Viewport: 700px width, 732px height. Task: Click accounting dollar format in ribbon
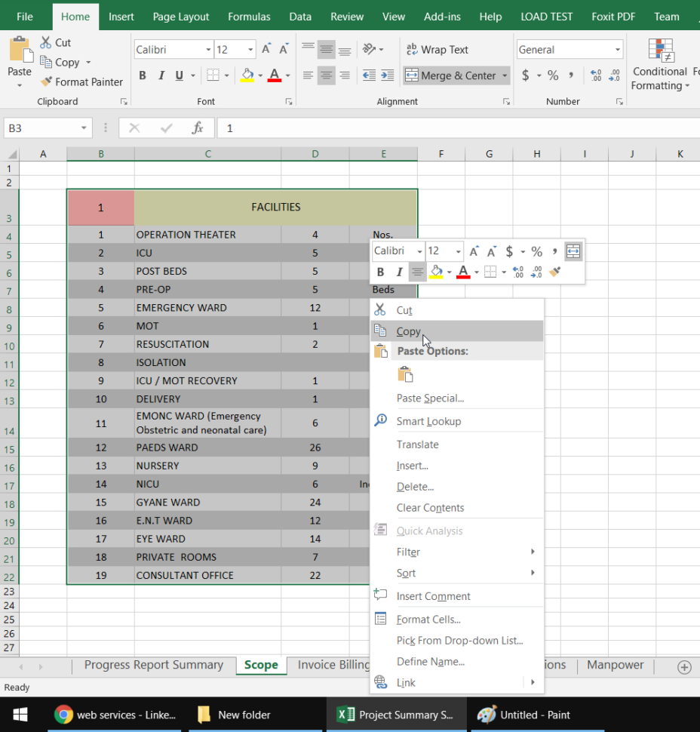(526, 75)
